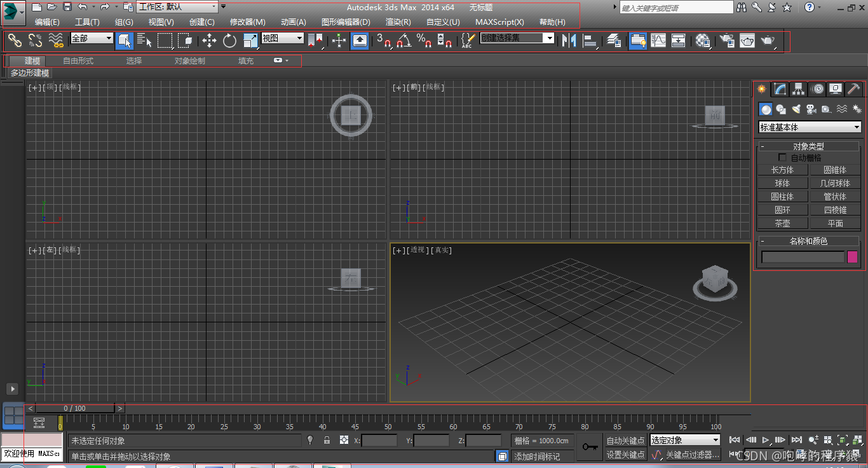Open the Material Editor sphere icon
Image resolution: width=868 pixels, height=468 pixels.
(x=702, y=41)
